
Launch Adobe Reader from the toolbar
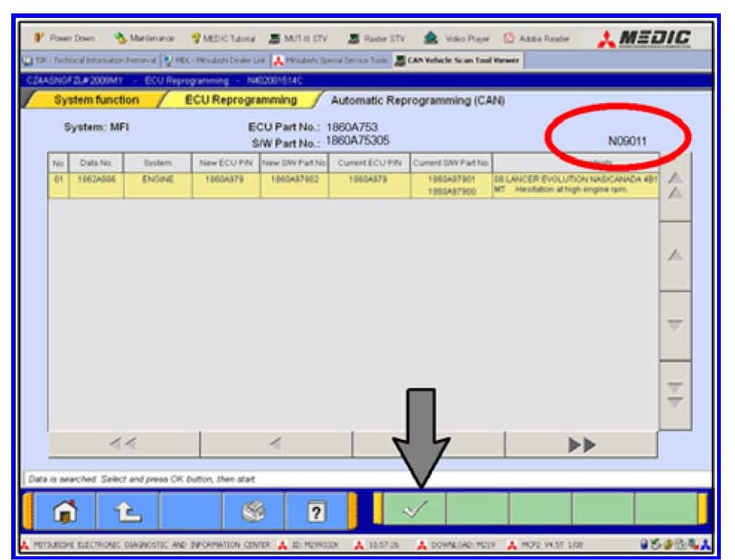[x=537, y=39]
